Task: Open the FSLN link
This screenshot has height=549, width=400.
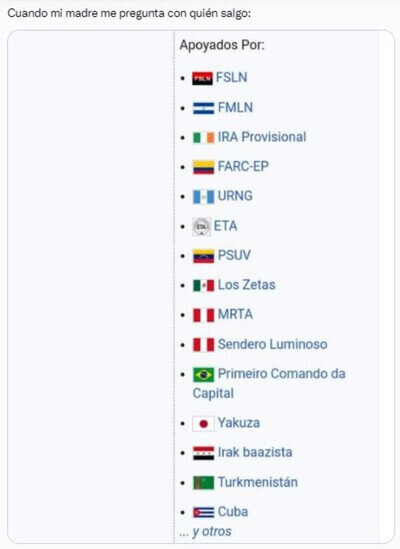Action: [x=232, y=77]
